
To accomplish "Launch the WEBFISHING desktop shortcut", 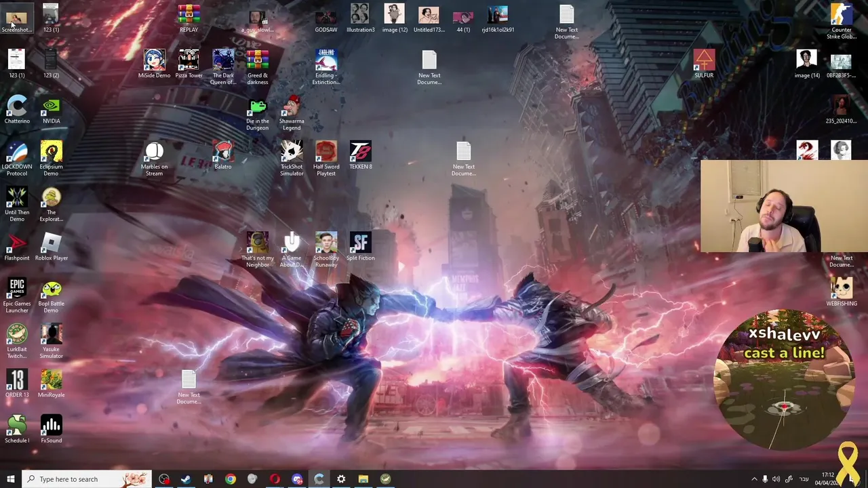I will pyautogui.click(x=842, y=292).
